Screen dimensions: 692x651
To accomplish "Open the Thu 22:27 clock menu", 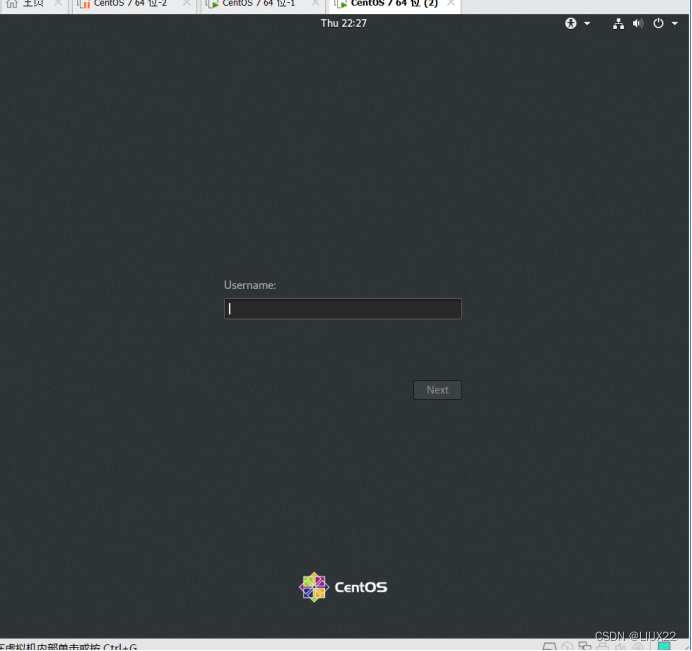I will point(343,23).
